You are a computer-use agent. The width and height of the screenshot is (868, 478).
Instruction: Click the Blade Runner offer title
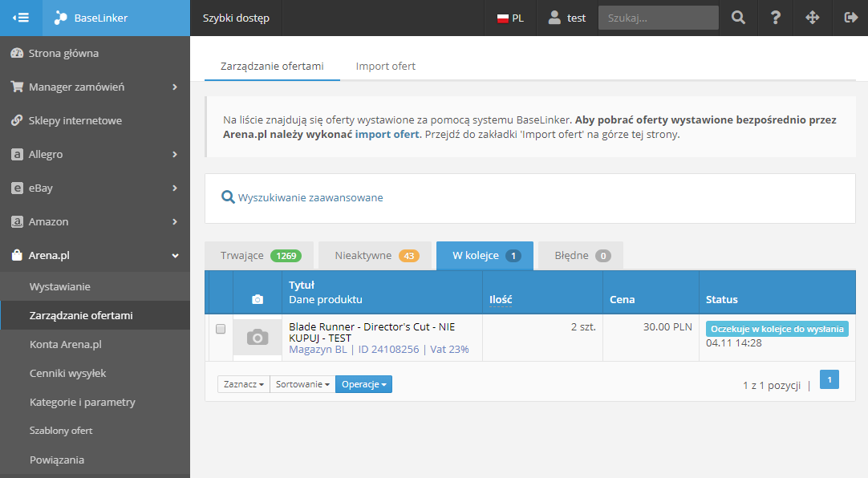pyautogui.click(x=371, y=332)
